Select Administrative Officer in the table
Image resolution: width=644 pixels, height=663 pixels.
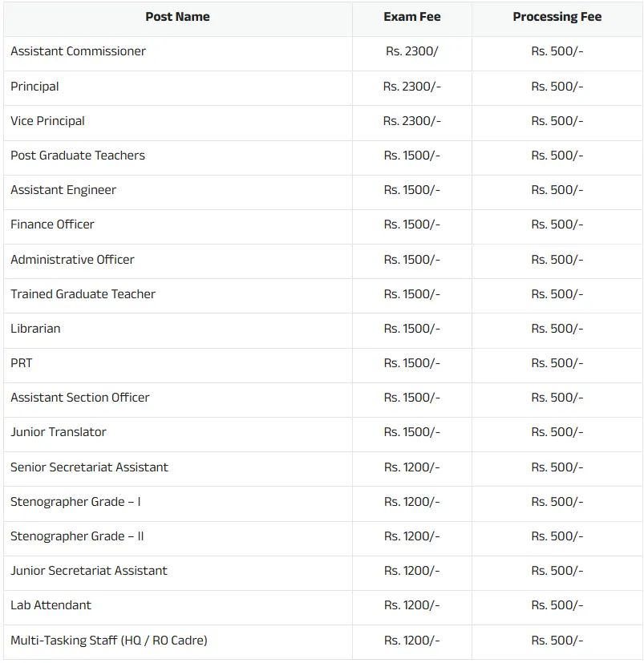point(72,260)
